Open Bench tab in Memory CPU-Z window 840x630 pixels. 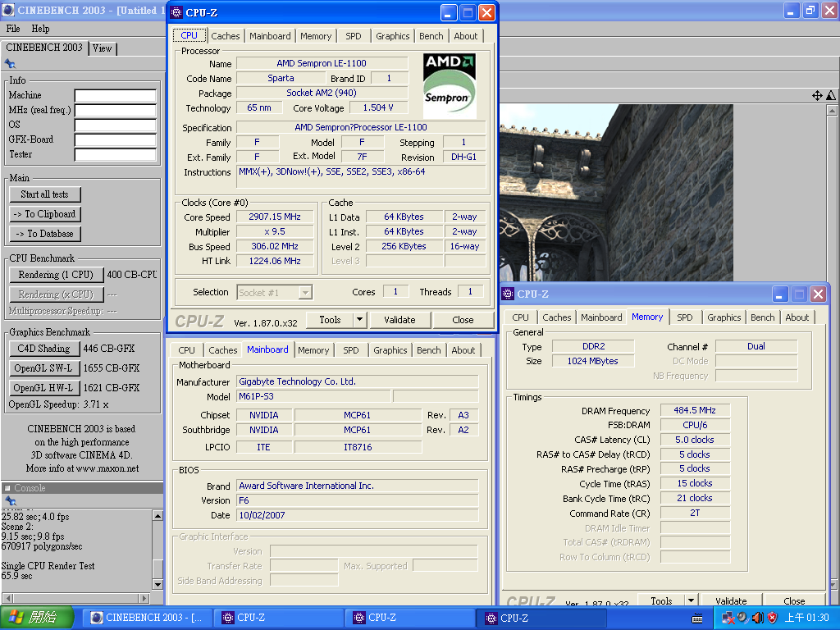(x=762, y=317)
